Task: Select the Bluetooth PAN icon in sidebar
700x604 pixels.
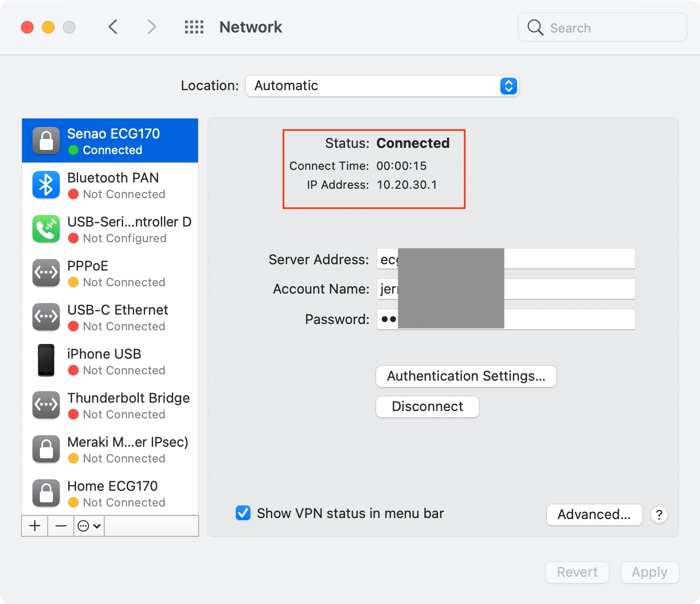Action: tap(46, 185)
